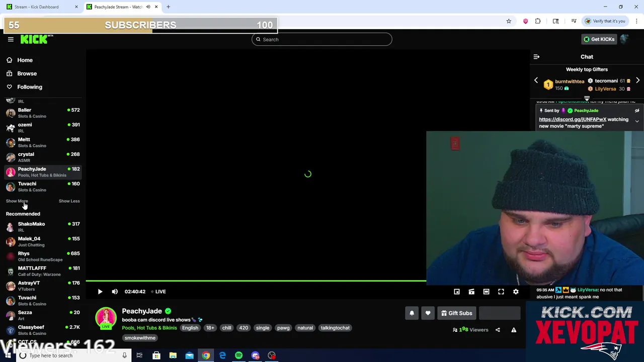
Task: Enable mini player mode
Action: (x=457, y=292)
